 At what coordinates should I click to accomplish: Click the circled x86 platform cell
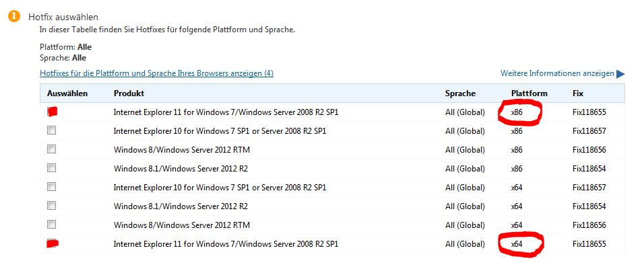coord(517,112)
